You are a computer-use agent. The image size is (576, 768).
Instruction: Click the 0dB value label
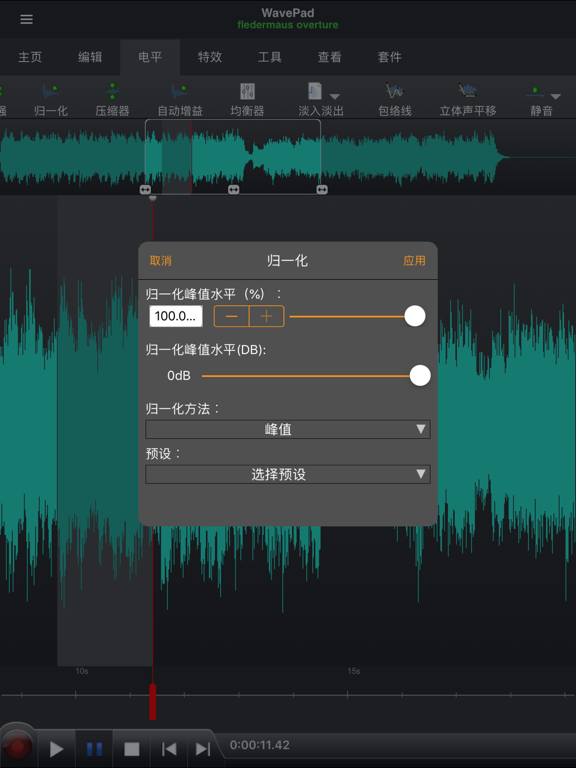(179, 376)
